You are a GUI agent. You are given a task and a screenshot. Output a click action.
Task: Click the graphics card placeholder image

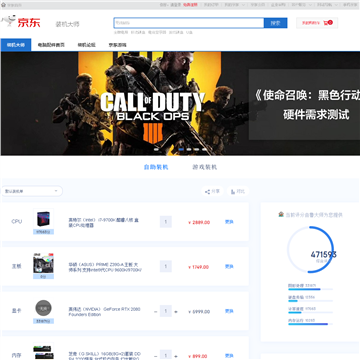coord(43,308)
